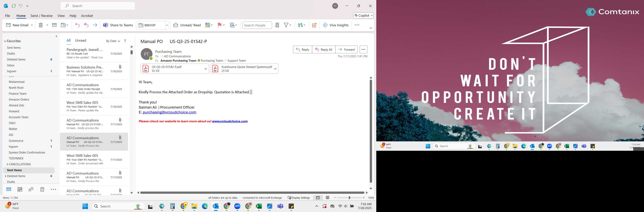This screenshot has height=212, width=644.
Task: Open the 888VOIP Quick Steps dropdown
Action: point(167,25)
